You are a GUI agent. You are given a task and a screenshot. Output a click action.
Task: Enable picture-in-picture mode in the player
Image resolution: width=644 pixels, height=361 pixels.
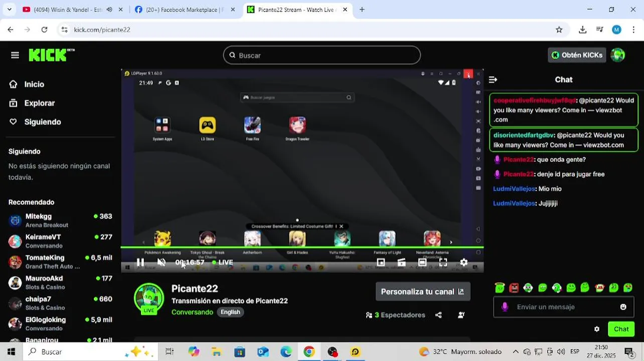[381, 262]
